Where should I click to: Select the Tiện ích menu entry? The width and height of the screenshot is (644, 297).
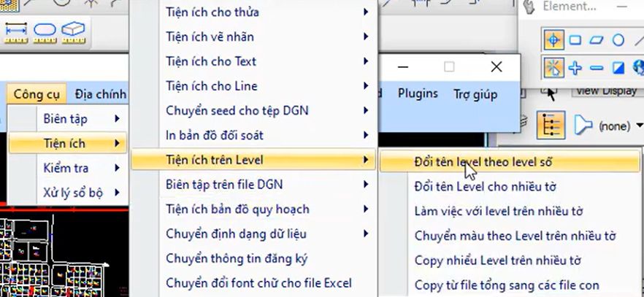coord(67,143)
